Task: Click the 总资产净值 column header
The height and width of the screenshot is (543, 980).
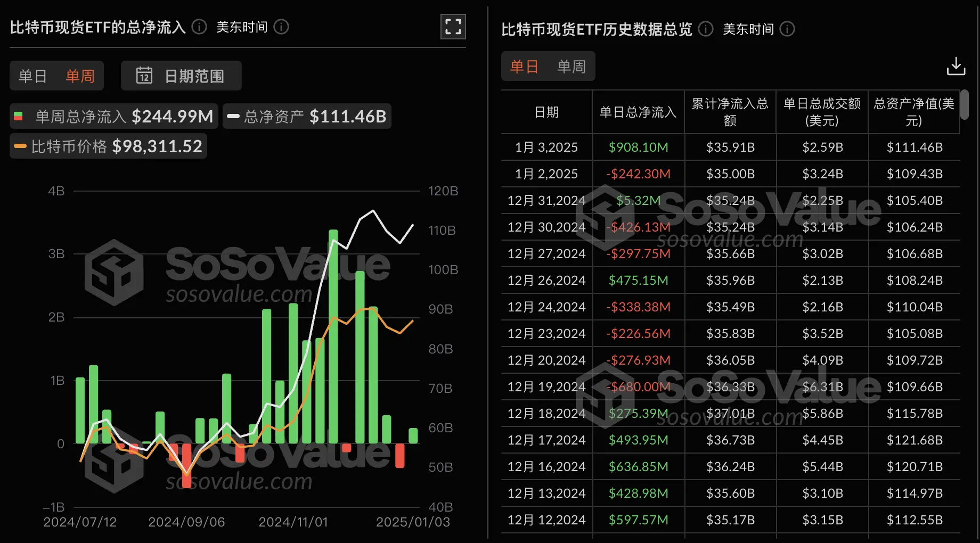Action: click(x=914, y=112)
